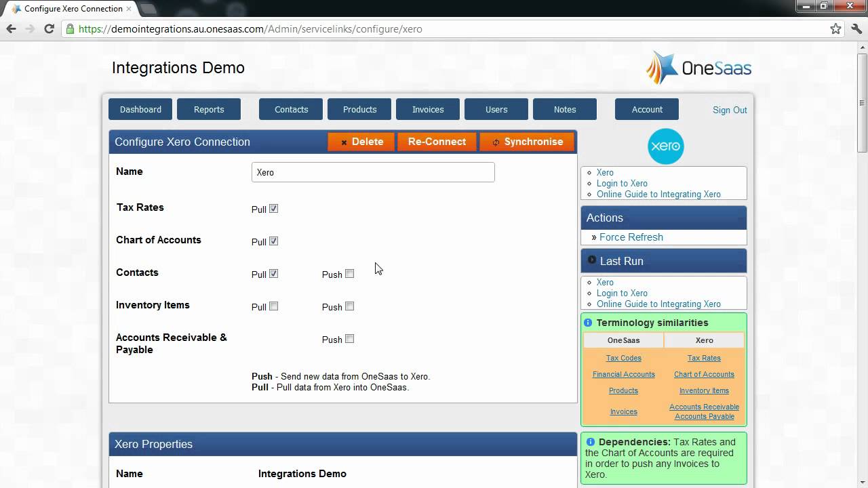This screenshot has height=488, width=868.
Task: Bookmark this page with the star icon
Action: click(x=836, y=29)
